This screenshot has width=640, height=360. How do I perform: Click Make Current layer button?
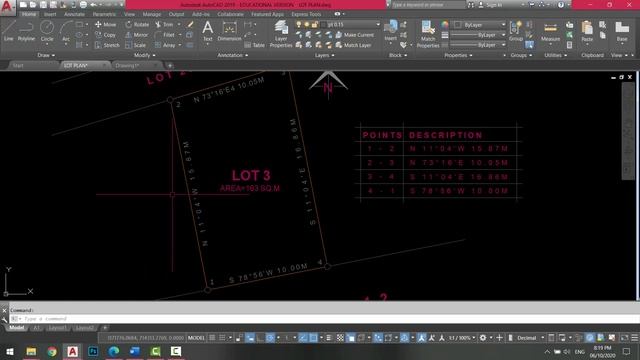(x=354, y=35)
